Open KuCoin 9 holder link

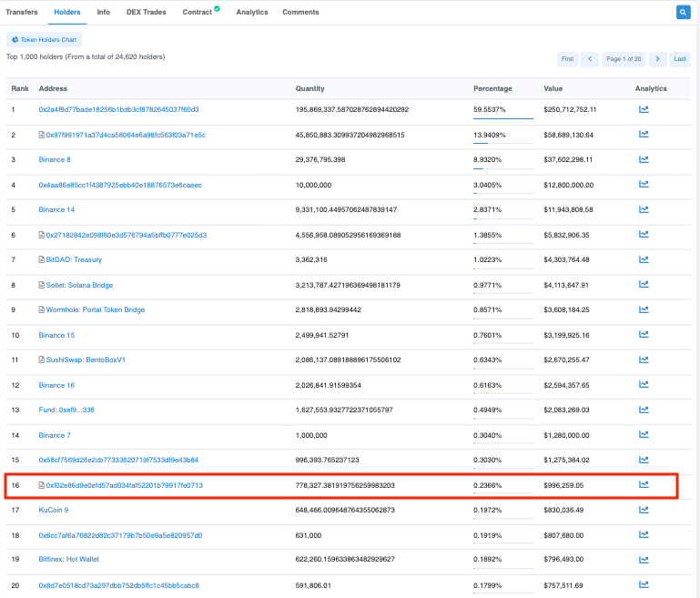[54, 510]
